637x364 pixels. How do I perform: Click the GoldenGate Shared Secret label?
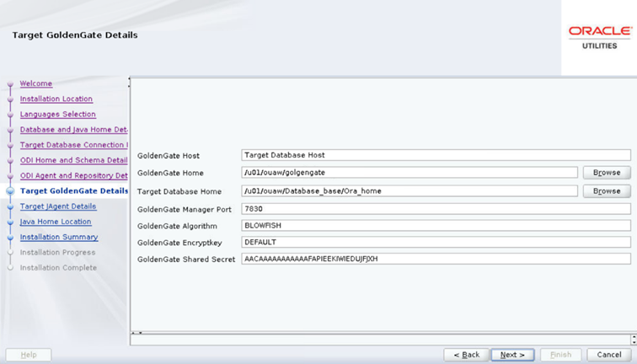click(186, 260)
